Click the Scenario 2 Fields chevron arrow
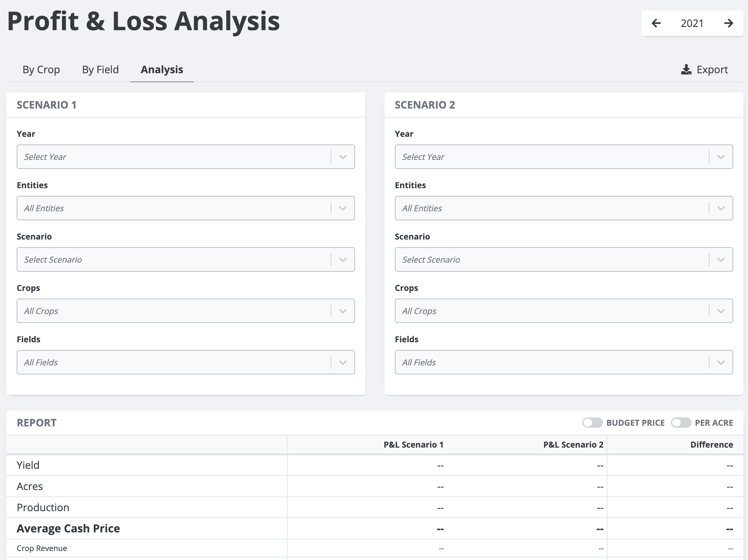Image resolution: width=748 pixels, height=560 pixels. (x=721, y=363)
